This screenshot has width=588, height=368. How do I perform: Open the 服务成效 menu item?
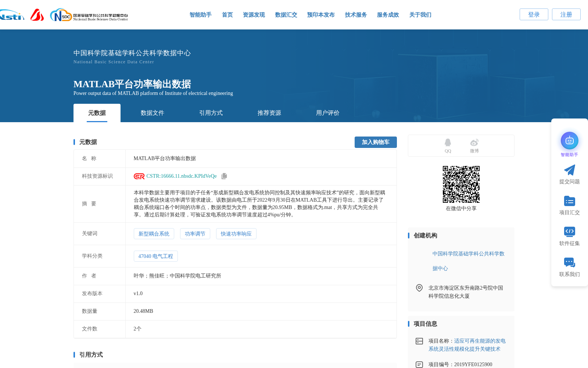(388, 15)
